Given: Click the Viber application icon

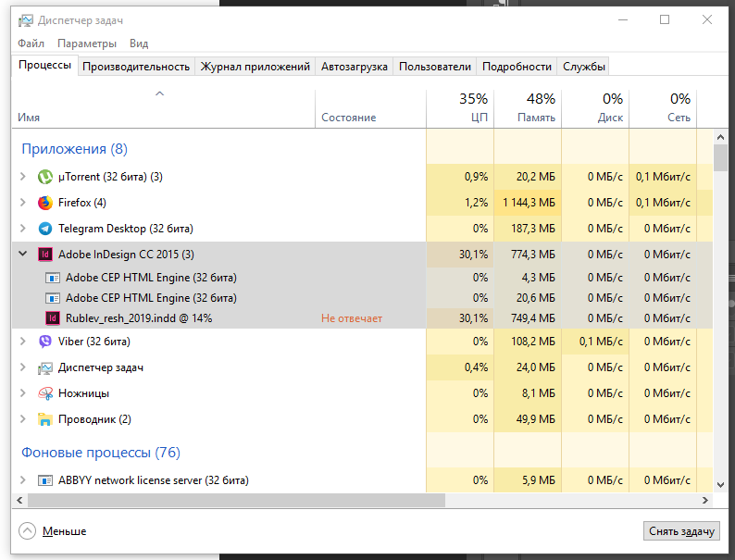Looking at the screenshot, I should tap(45, 342).
